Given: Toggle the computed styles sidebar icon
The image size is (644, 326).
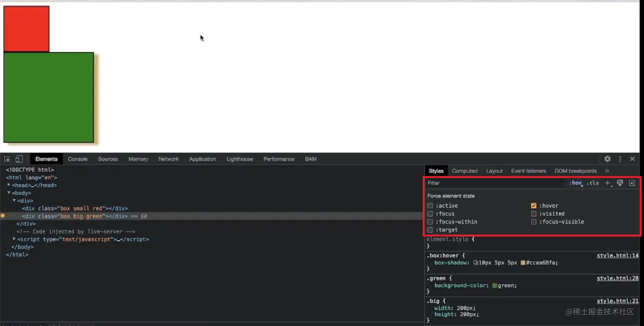Looking at the screenshot, I should pos(632,183).
